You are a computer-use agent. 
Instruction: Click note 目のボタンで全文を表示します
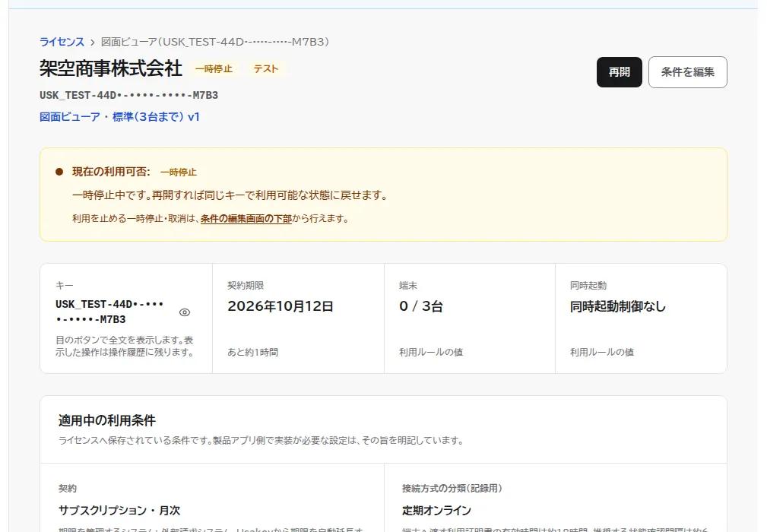coord(124,347)
